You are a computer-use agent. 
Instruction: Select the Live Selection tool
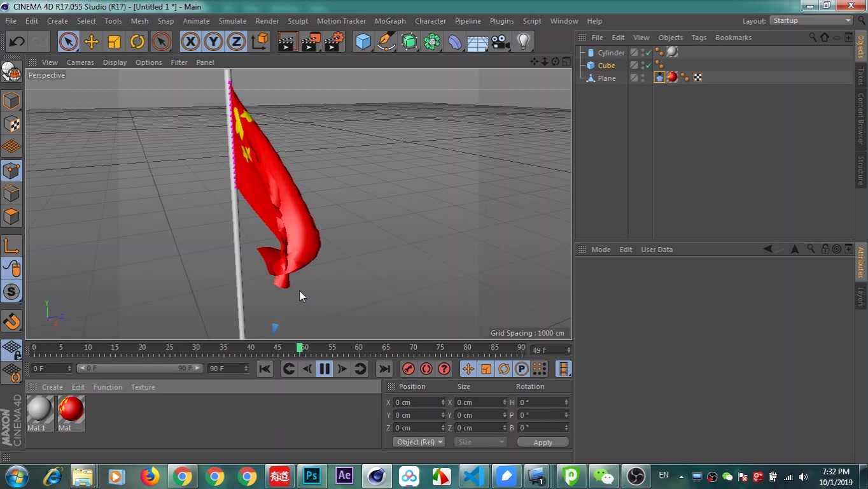point(68,41)
